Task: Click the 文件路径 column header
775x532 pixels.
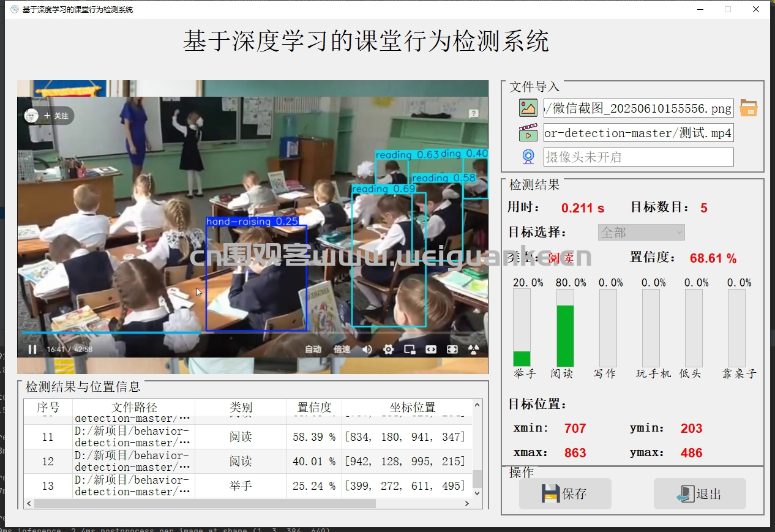Action: click(x=134, y=407)
